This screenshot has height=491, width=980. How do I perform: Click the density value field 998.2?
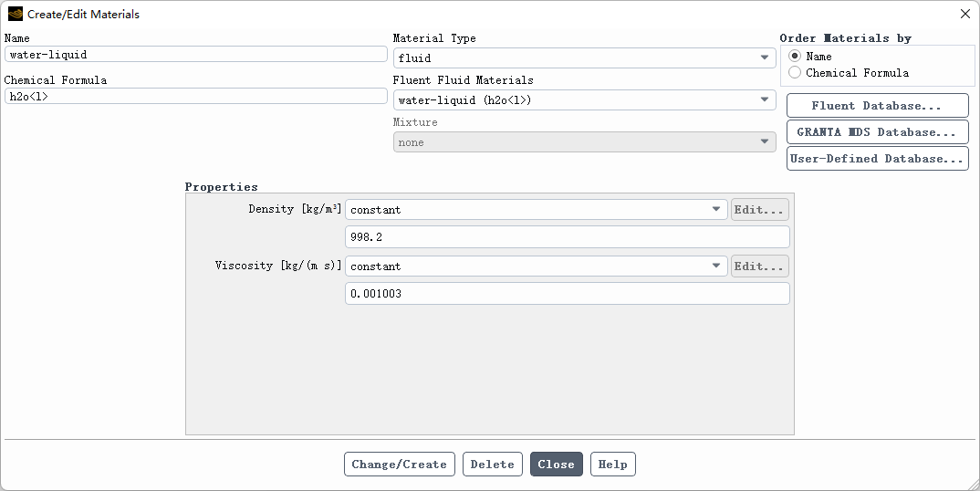(566, 237)
